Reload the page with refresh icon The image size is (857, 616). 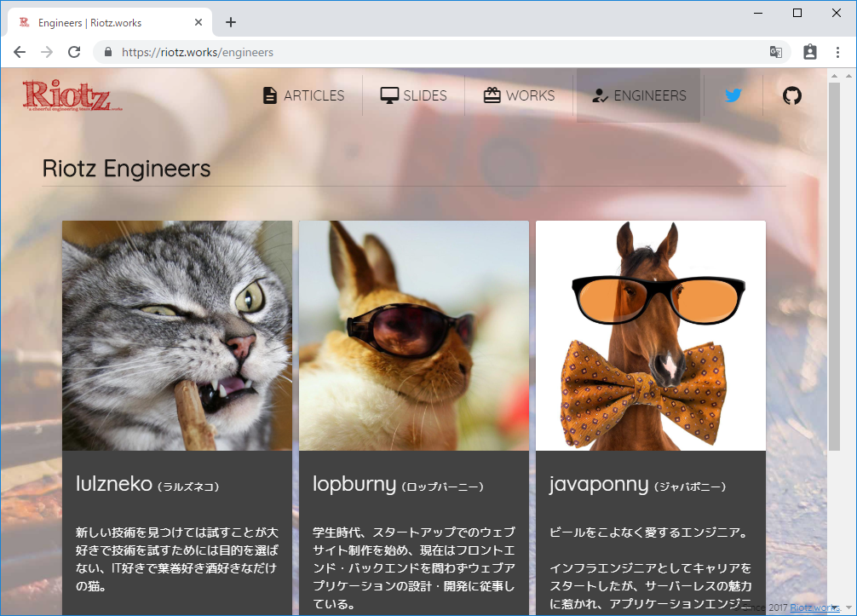pyautogui.click(x=74, y=52)
